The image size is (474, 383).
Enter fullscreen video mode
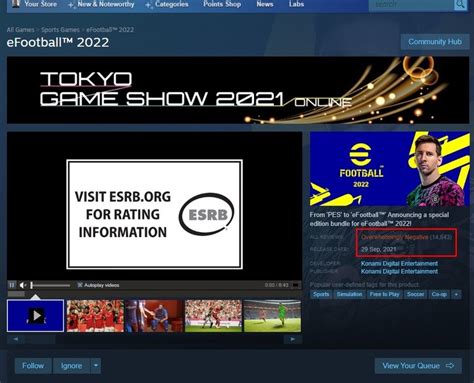[295, 285]
